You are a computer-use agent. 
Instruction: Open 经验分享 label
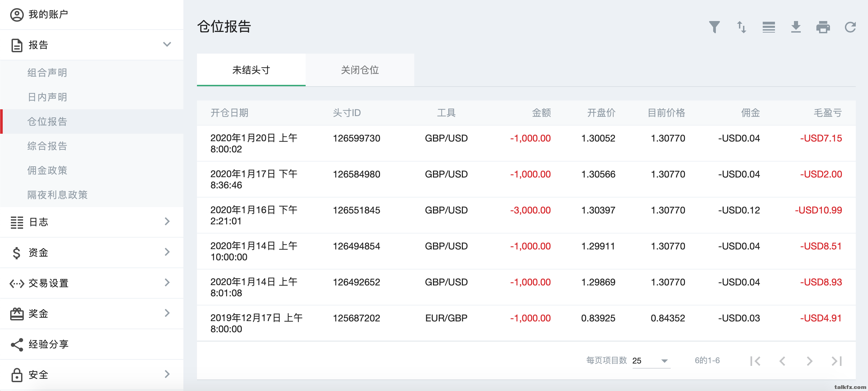49,345
